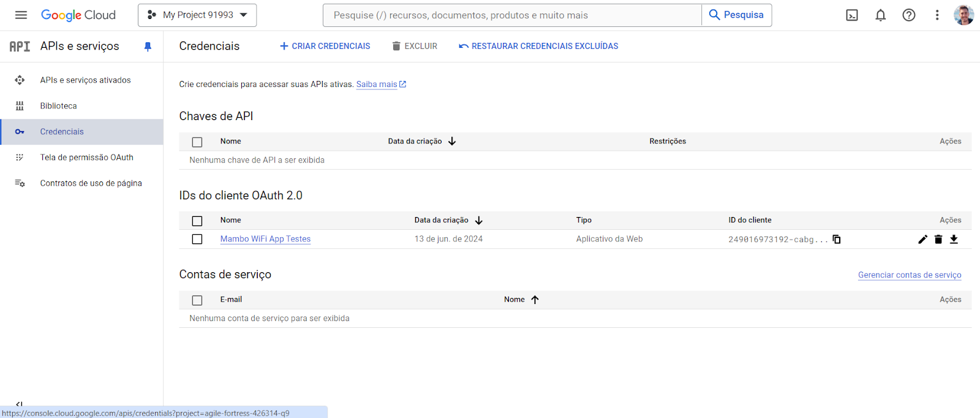Open the main navigation hamburger menu
The width and height of the screenshot is (980, 418).
pyautogui.click(x=21, y=15)
